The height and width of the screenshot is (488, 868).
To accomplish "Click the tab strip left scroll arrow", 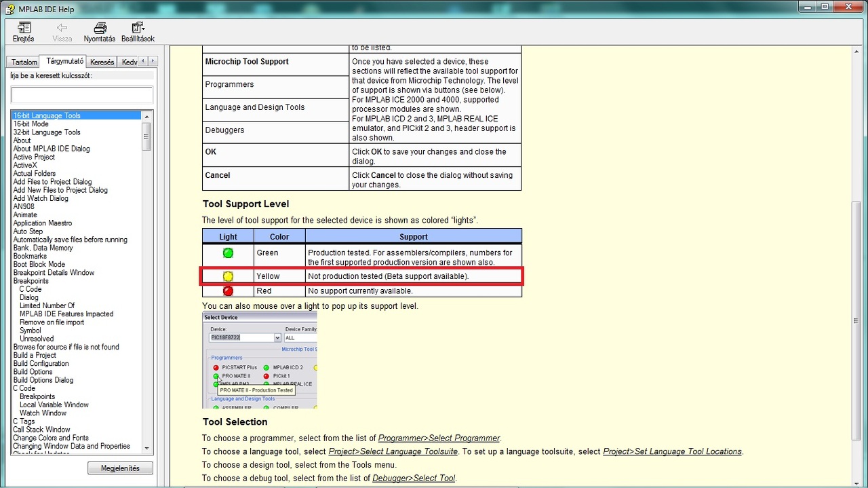I will tap(143, 61).
